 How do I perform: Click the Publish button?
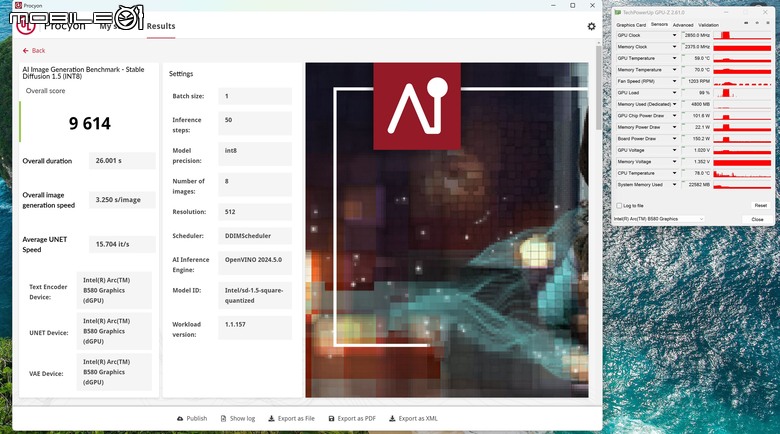[192, 419]
